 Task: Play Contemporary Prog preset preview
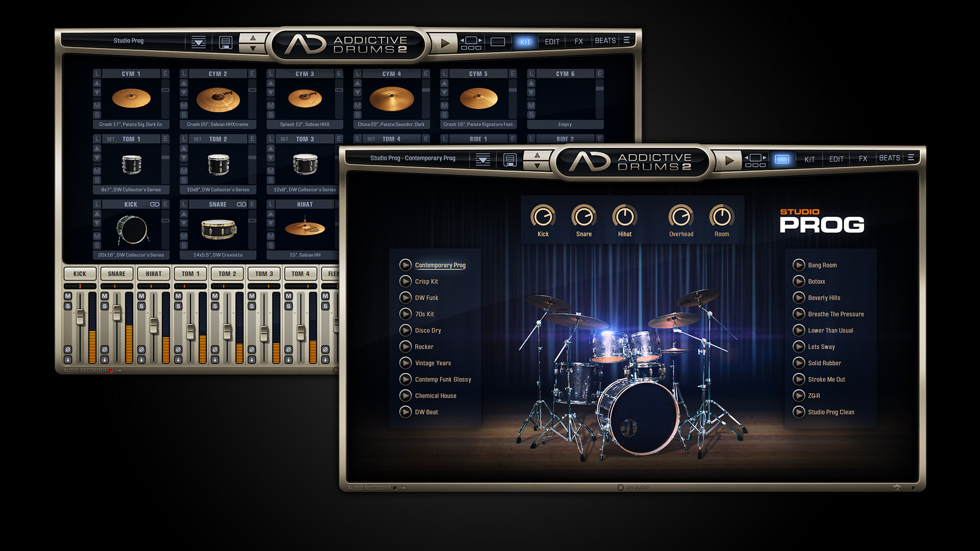point(405,265)
